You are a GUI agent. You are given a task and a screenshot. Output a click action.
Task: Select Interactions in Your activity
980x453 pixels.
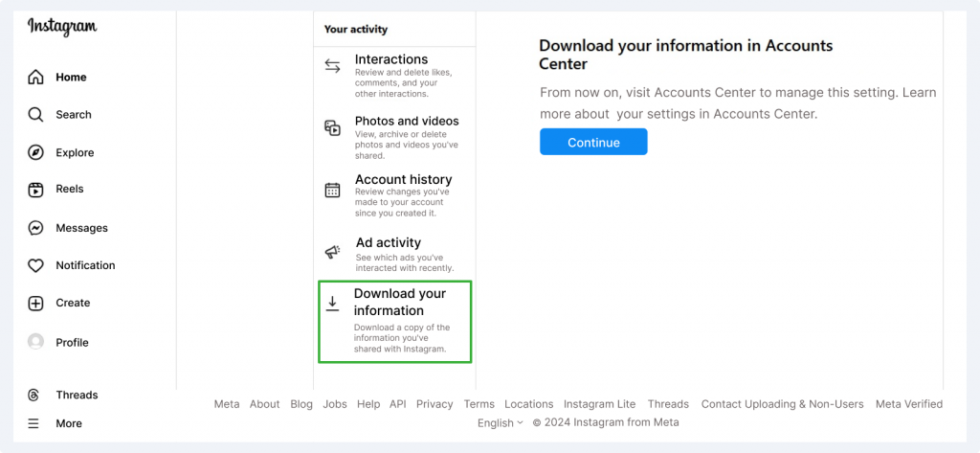(x=394, y=76)
